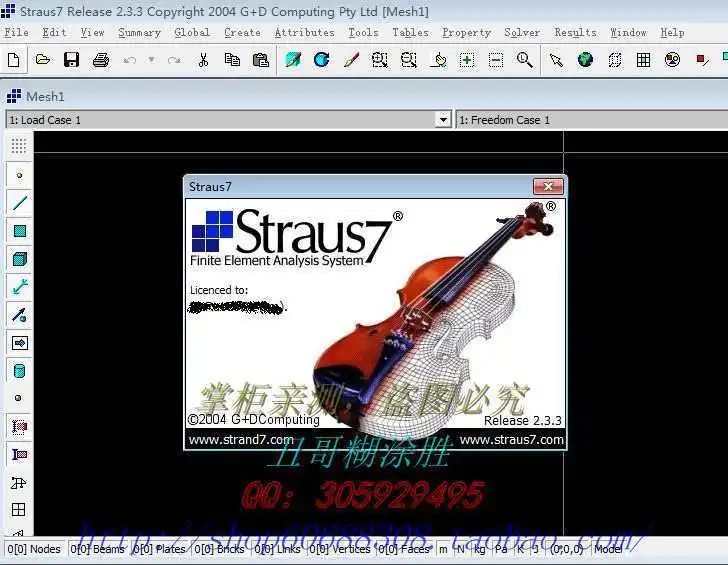This screenshot has height=565, width=728.
Task: Toggle the dotted grid icon in sidebar
Action: coord(19,146)
